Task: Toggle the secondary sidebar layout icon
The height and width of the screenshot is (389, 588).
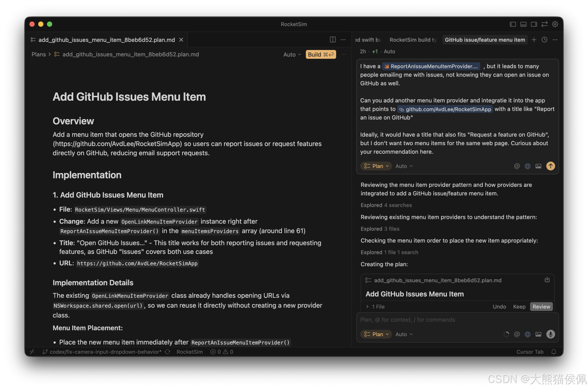Action: (534, 24)
